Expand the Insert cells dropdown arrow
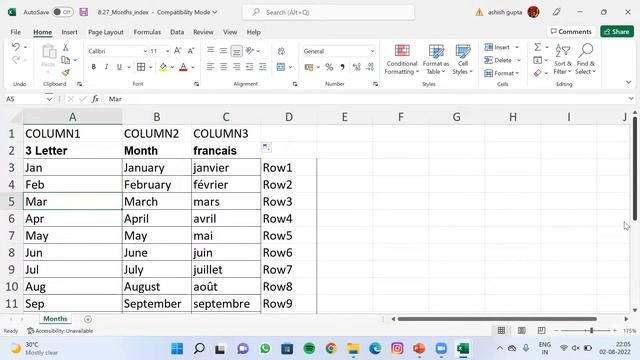 click(x=517, y=47)
